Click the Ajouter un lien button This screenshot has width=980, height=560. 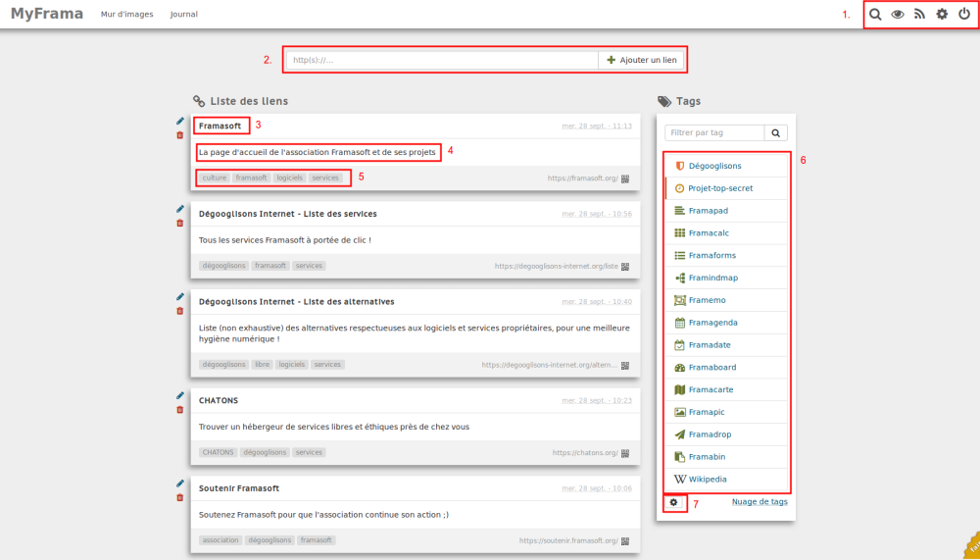click(x=641, y=60)
